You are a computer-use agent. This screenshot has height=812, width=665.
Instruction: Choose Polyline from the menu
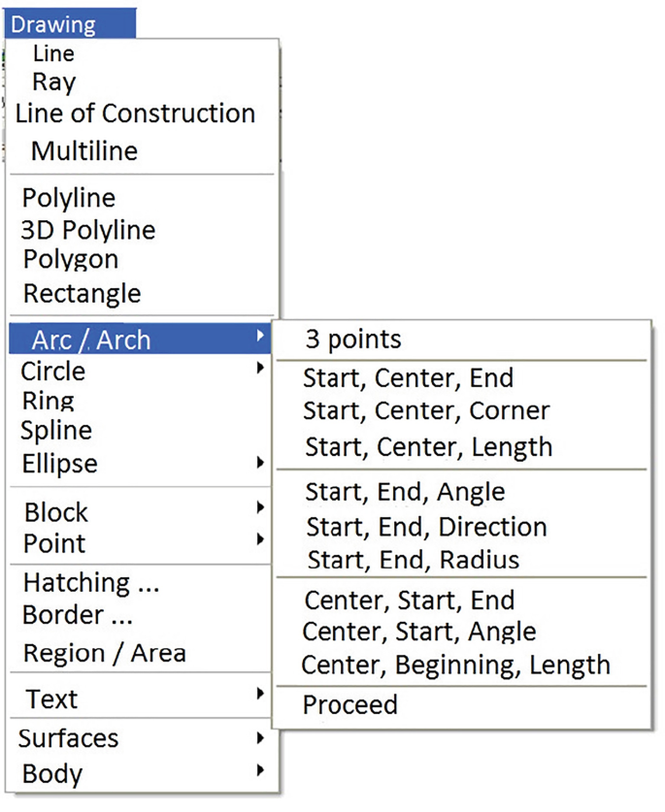point(69,198)
